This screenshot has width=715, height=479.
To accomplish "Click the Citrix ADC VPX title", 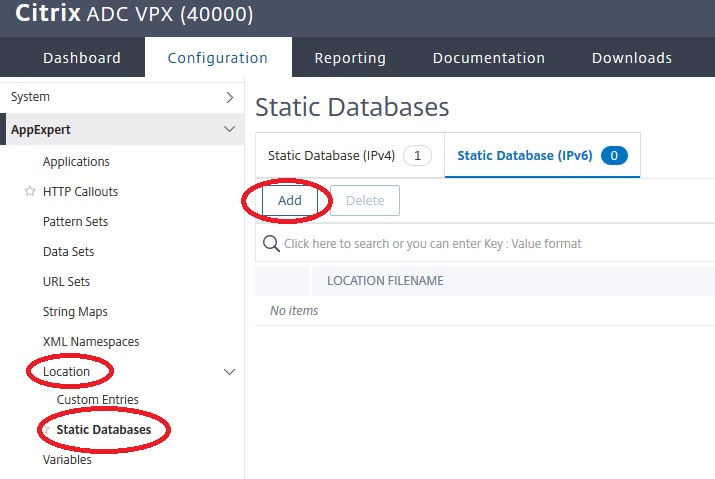I will pos(134,14).
